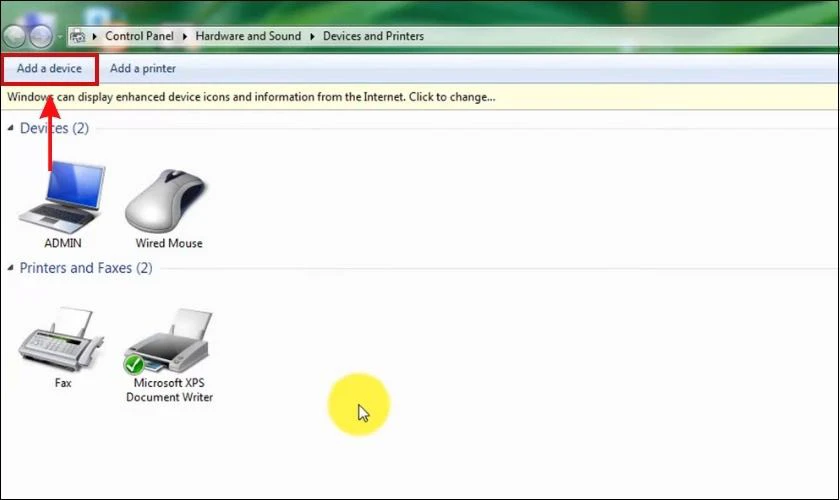Expand arrow before Devices and Printers breadcrumb
The height and width of the screenshot is (500, 840).
pyautogui.click(x=312, y=36)
